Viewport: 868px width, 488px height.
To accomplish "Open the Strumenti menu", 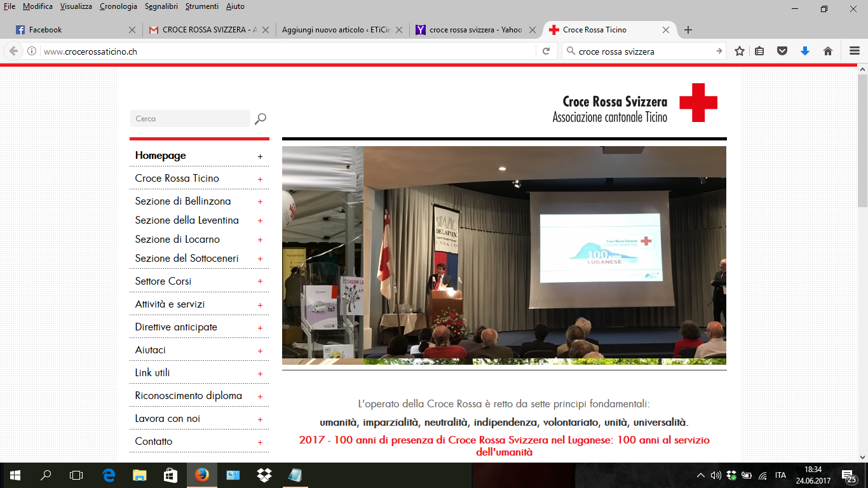I will pyautogui.click(x=202, y=6).
